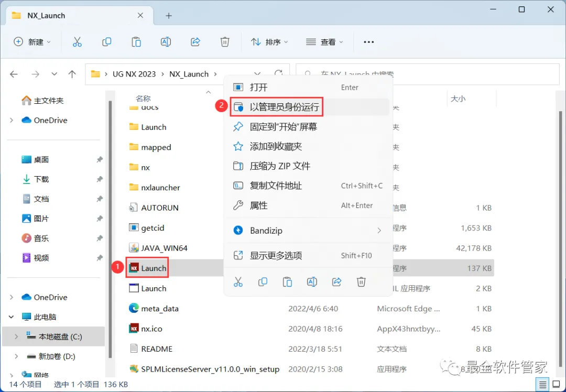Open 图片 in the sidebar
This screenshot has height=392, width=566.
(x=36, y=219)
